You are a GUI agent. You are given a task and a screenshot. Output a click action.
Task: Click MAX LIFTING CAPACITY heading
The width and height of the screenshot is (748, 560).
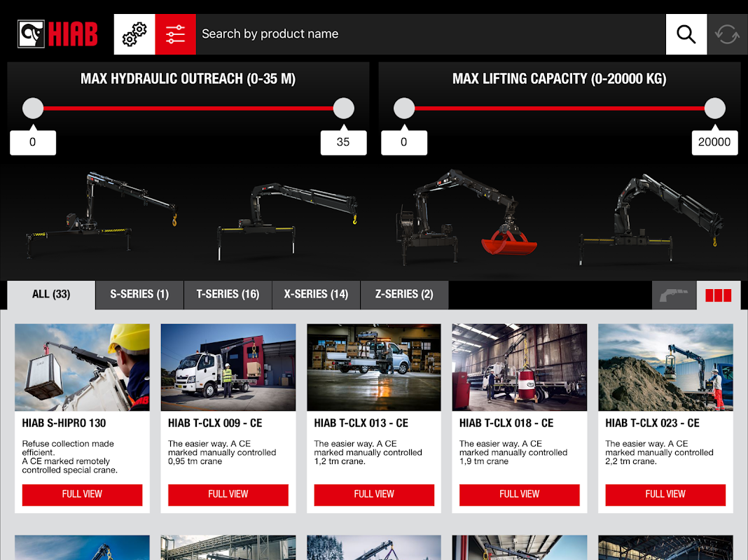click(559, 78)
